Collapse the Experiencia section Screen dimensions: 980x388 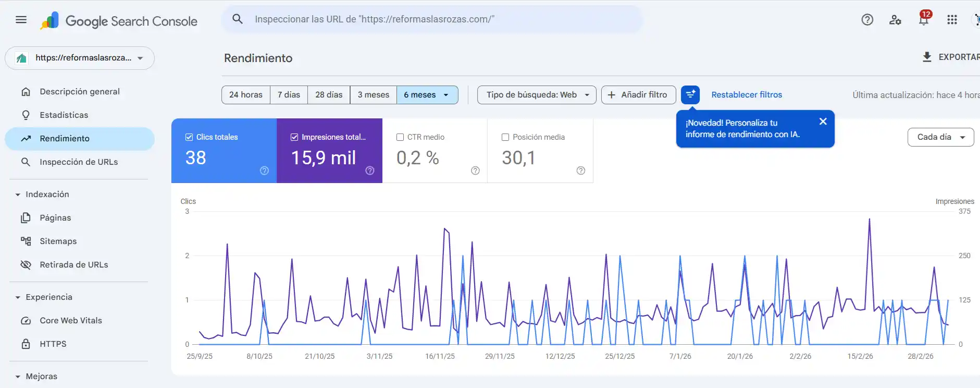point(18,297)
